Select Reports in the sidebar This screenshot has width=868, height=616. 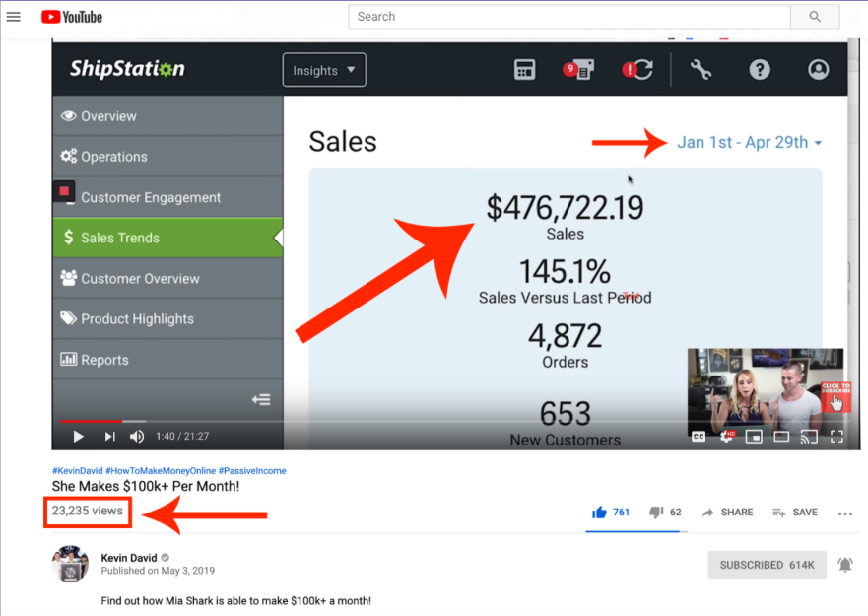click(x=167, y=360)
